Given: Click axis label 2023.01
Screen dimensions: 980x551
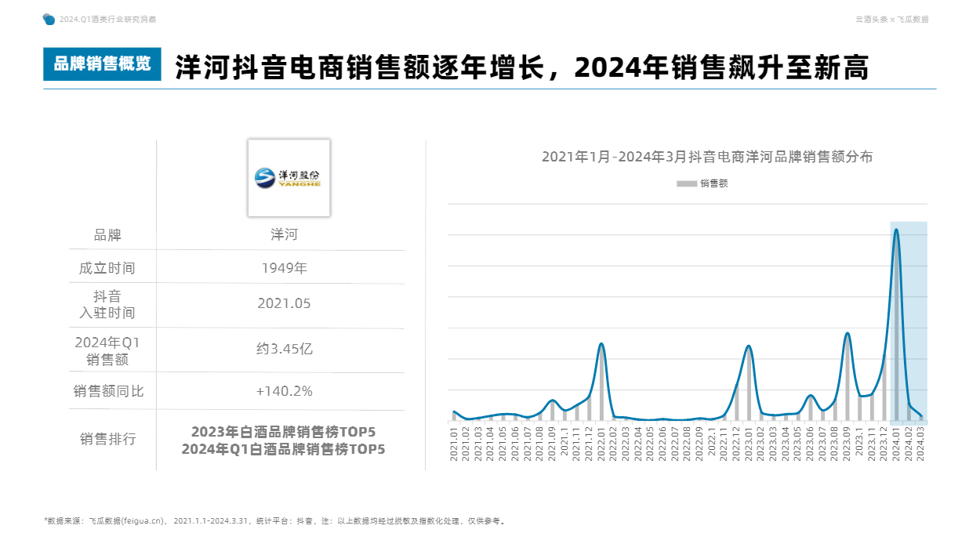Looking at the screenshot, I should click(x=749, y=444).
